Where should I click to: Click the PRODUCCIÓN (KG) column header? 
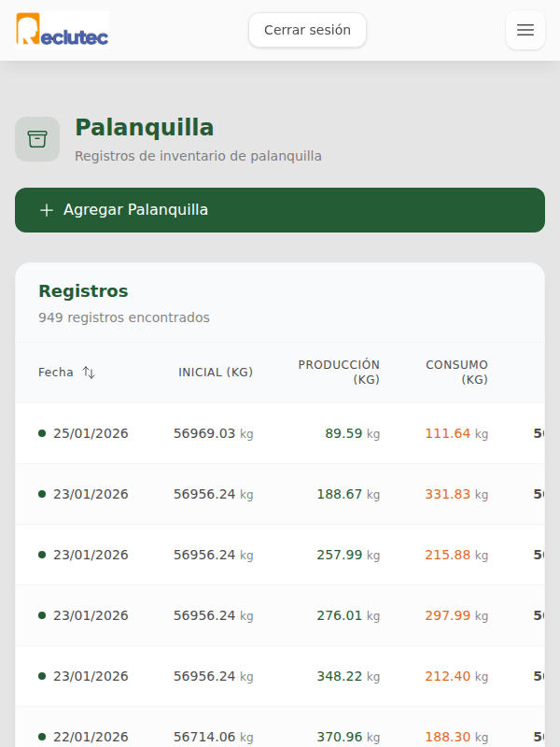coord(339,372)
